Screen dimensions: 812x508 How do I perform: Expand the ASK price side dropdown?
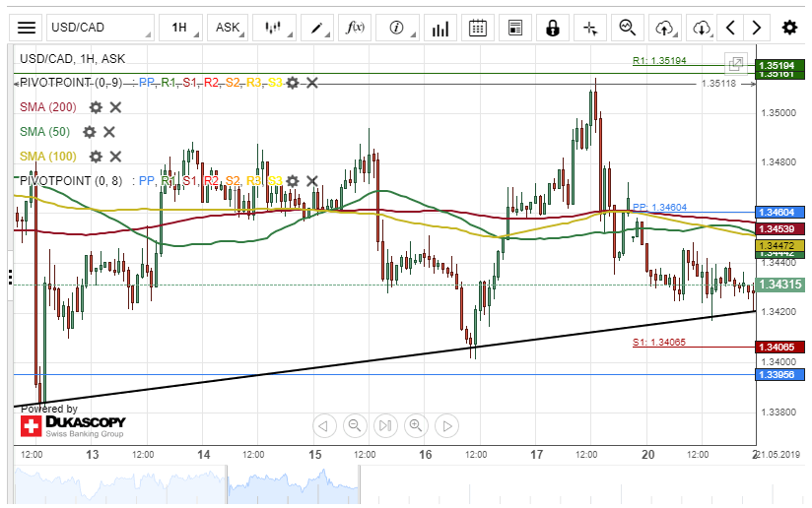click(229, 28)
